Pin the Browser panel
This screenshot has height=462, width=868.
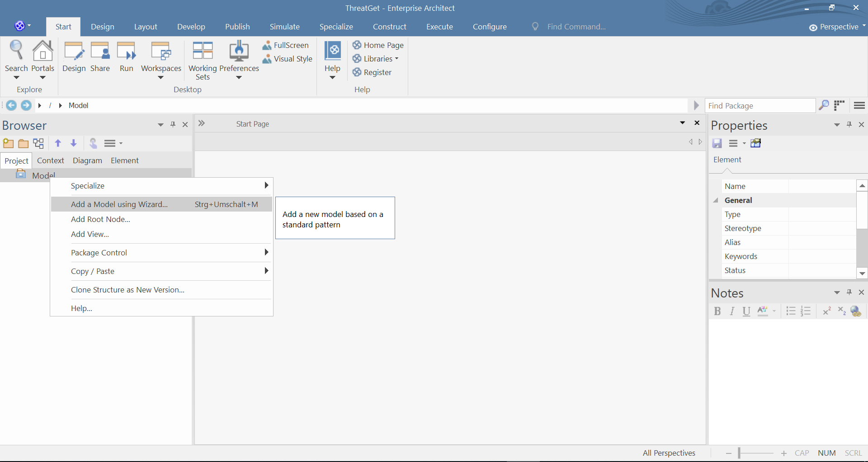(173, 125)
